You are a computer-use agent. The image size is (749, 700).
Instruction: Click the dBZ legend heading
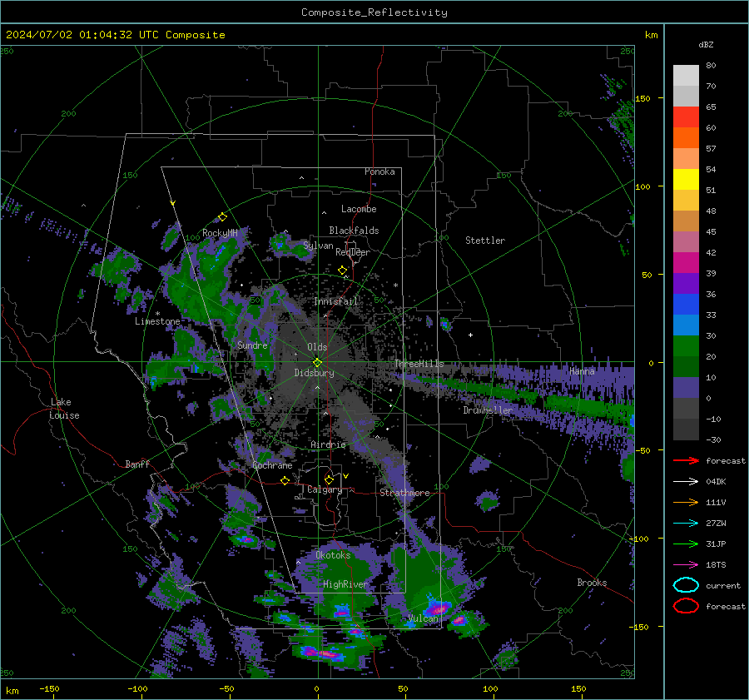(x=706, y=44)
